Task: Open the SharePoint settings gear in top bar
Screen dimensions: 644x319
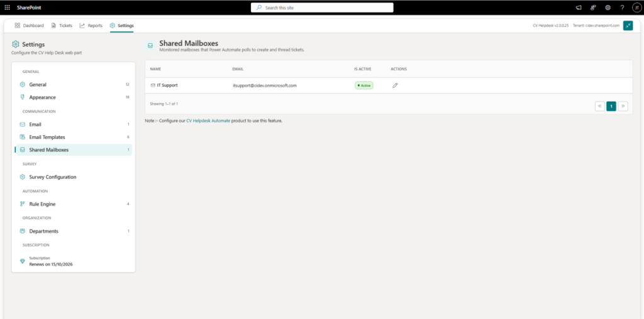Action: click(608, 8)
